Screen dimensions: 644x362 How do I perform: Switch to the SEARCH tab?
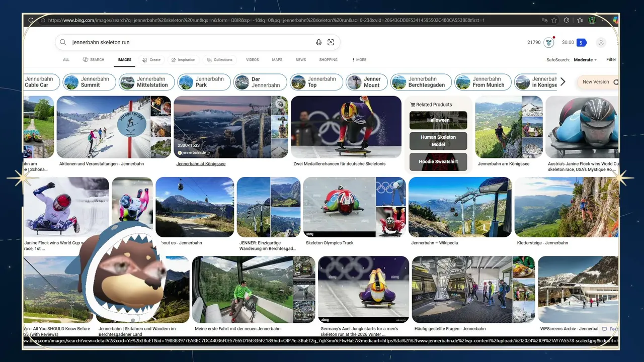[x=94, y=60]
